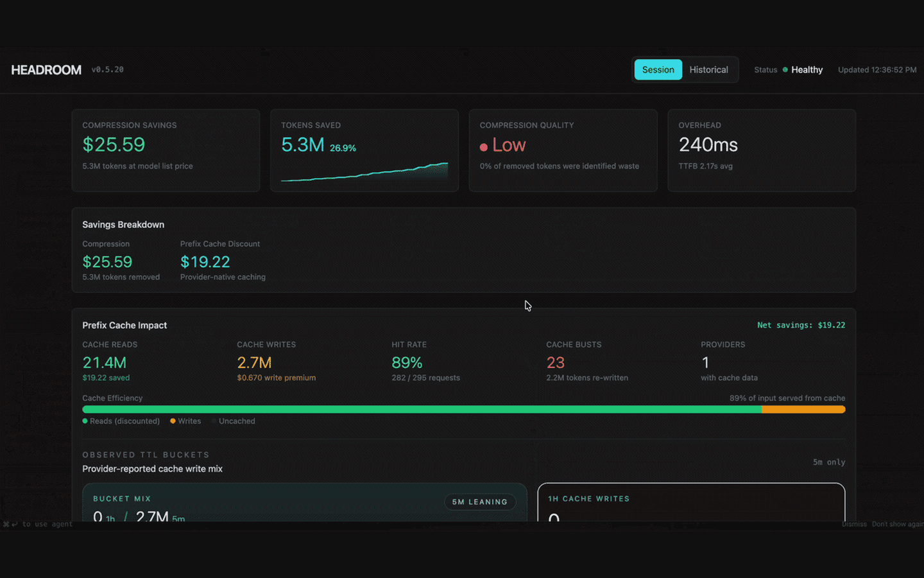Click the orange segment of Cache Efficiency bar
Image resolution: width=924 pixels, height=578 pixels.
point(803,409)
